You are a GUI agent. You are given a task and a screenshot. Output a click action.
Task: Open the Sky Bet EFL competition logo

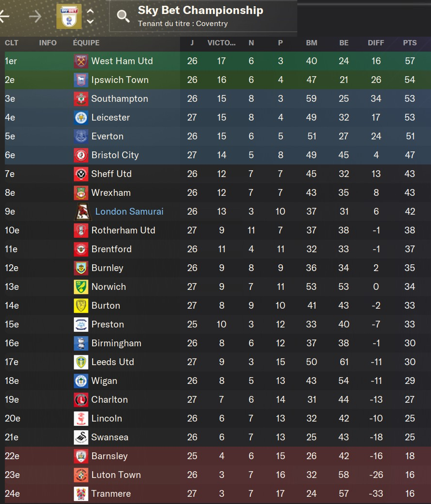[69, 16]
